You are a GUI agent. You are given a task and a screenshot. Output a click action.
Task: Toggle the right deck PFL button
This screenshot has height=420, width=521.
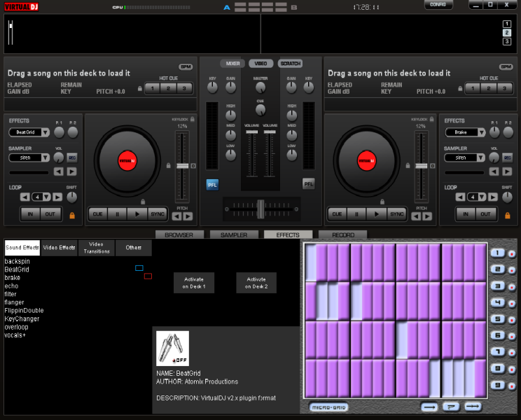click(308, 184)
